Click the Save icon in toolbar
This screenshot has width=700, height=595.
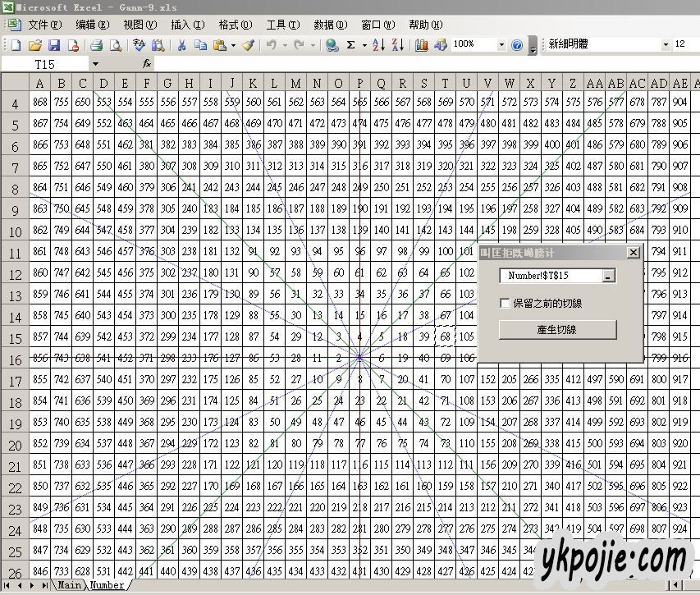pos(54,45)
